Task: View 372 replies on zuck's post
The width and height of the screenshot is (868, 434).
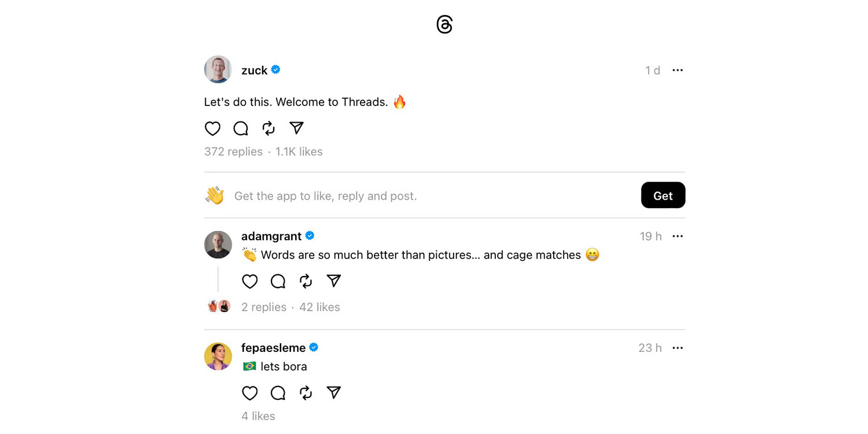Action: (x=233, y=152)
